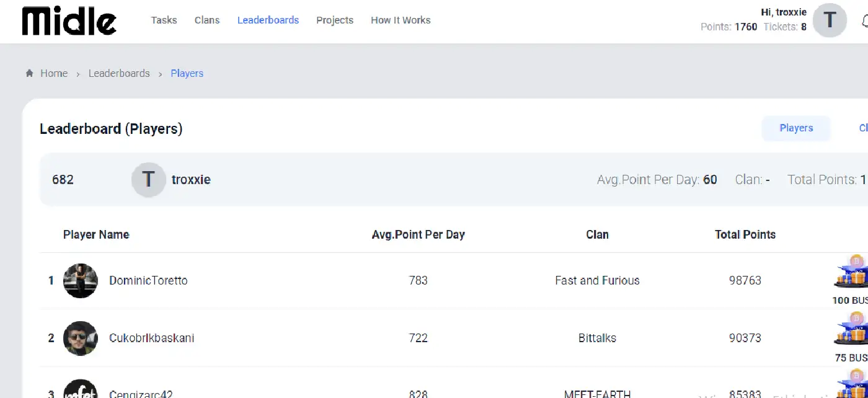The width and height of the screenshot is (868, 398).
Task: Open the troxxie profile avatar in header
Action: click(x=830, y=20)
